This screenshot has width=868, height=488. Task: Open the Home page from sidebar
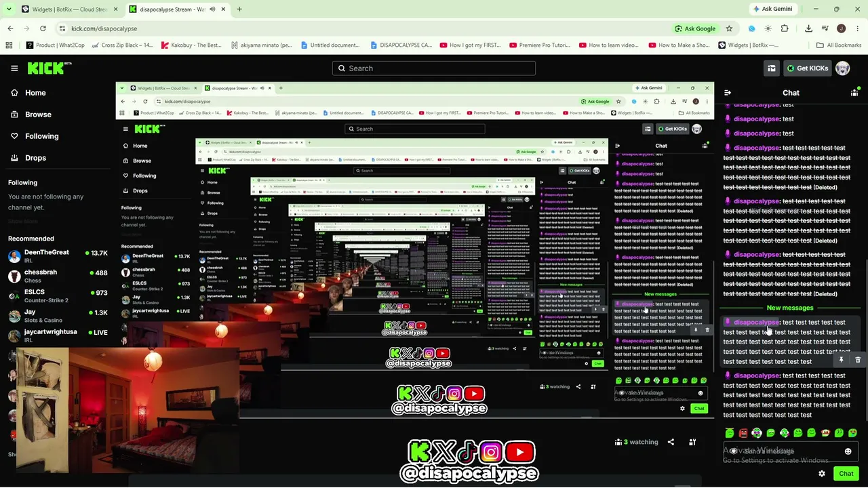(x=28, y=93)
